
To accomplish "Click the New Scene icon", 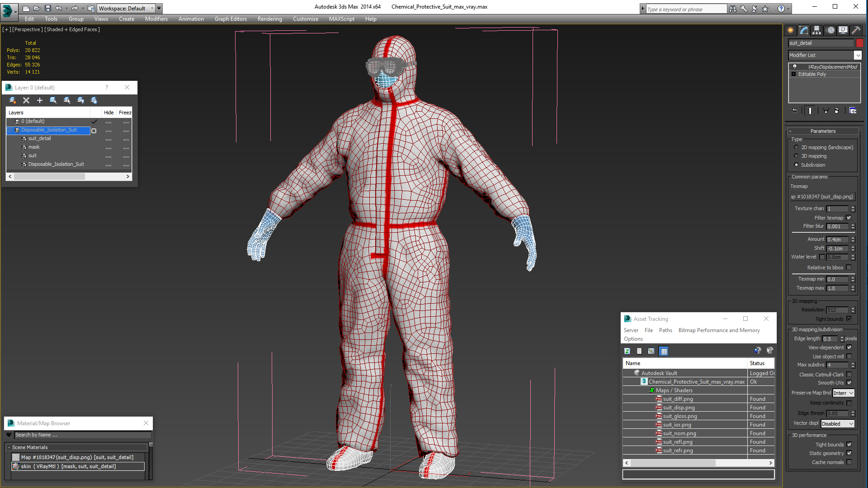I will pos(26,8).
